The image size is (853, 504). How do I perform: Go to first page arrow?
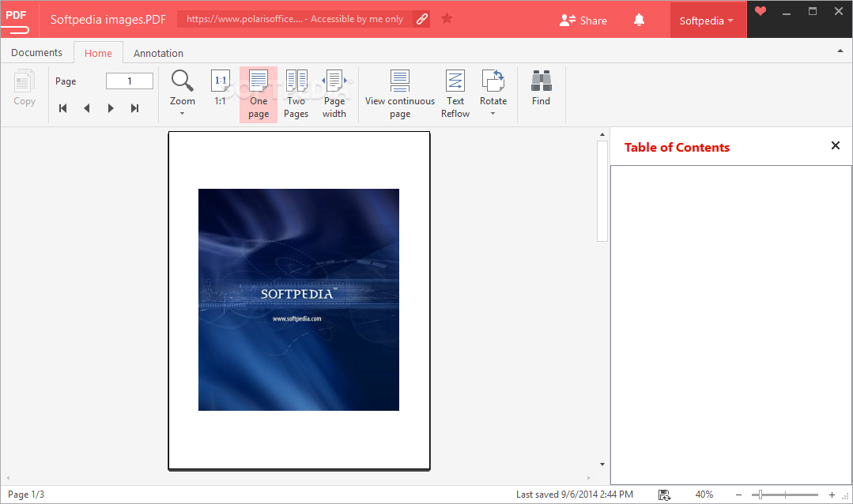[x=63, y=108]
